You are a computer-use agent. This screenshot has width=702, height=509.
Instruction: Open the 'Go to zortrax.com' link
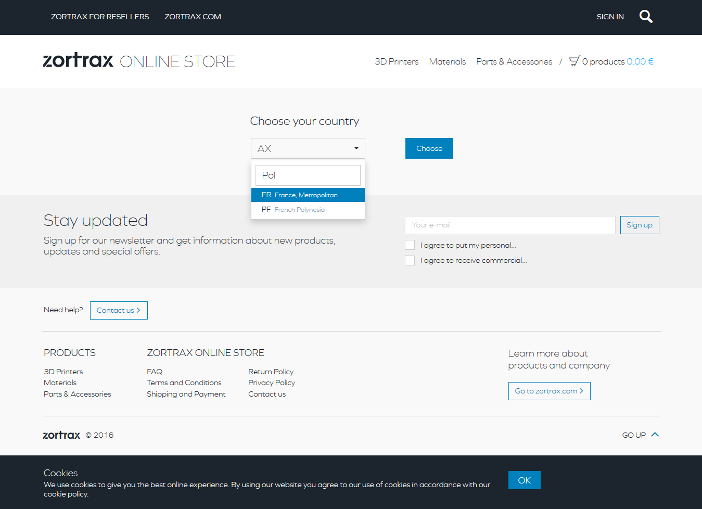tap(549, 390)
